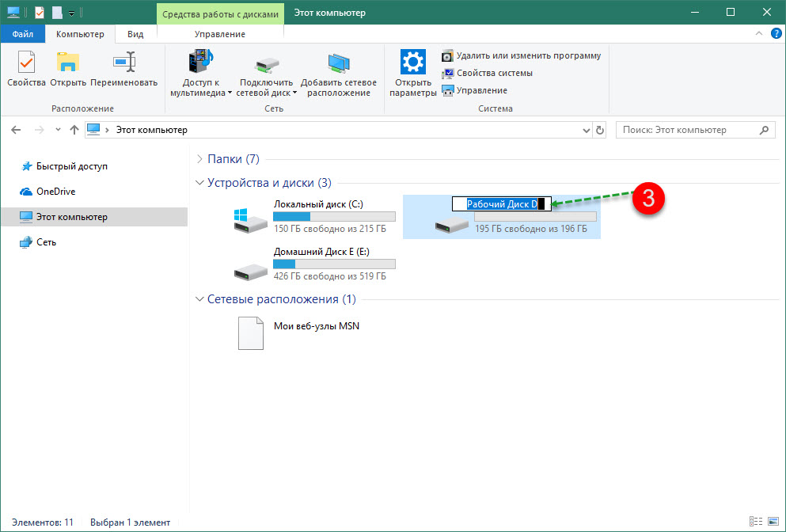Screen dimensions: 786x532
Task: Collapse the ribbon with the chevron
Action: (759, 33)
